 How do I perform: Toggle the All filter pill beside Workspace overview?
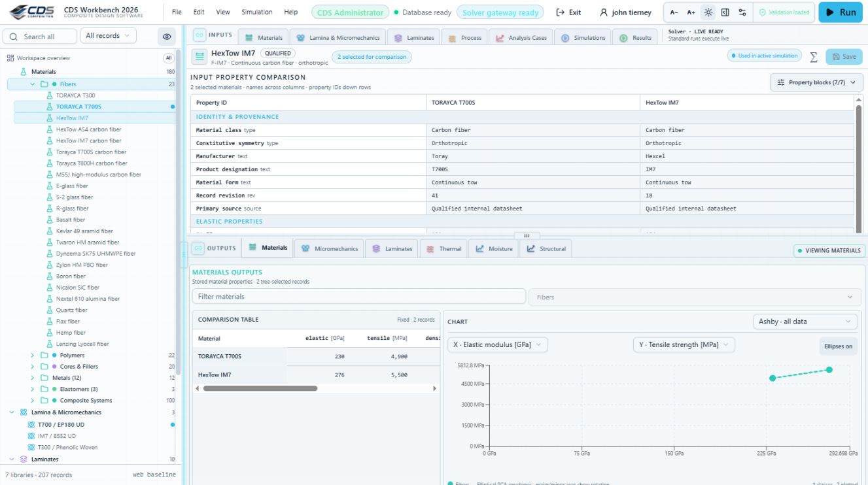[x=168, y=58]
